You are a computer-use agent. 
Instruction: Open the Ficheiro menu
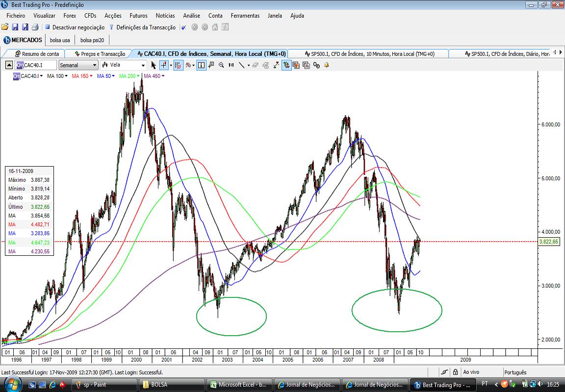(16, 16)
